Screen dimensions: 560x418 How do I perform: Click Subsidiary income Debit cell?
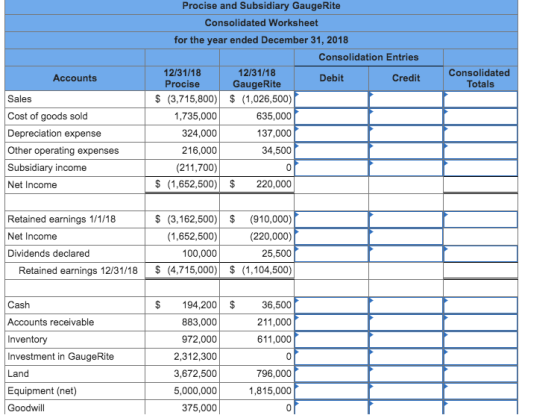331,168
